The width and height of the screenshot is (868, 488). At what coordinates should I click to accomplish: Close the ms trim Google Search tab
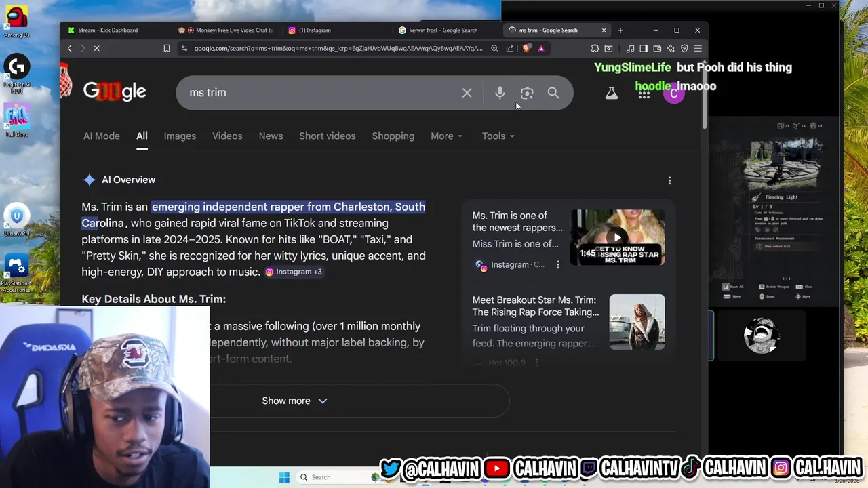pos(604,30)
